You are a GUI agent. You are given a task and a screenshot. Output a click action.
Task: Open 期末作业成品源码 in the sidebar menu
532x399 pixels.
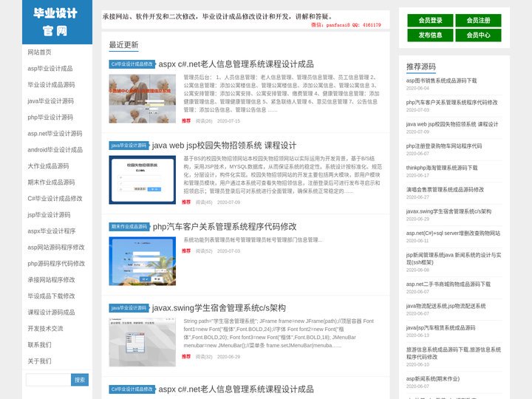point(51,183)
